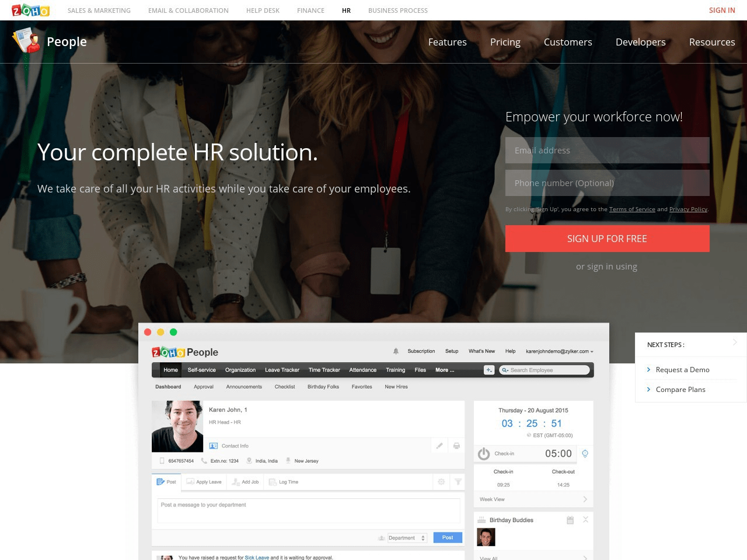Click the Birthday Buddies calendar icon
Image resolution: width=747 pixels, height=560 pixels.
point(570,520)
